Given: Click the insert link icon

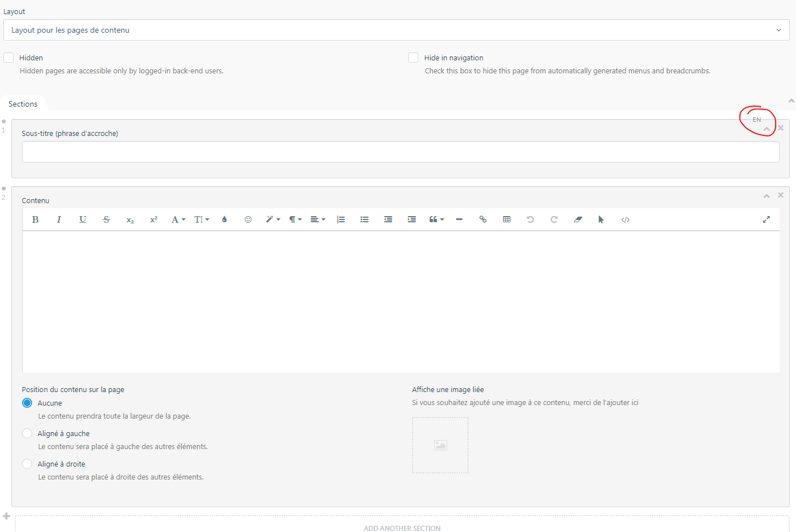Looking at the screenshot, I should [x=483, y=219].
